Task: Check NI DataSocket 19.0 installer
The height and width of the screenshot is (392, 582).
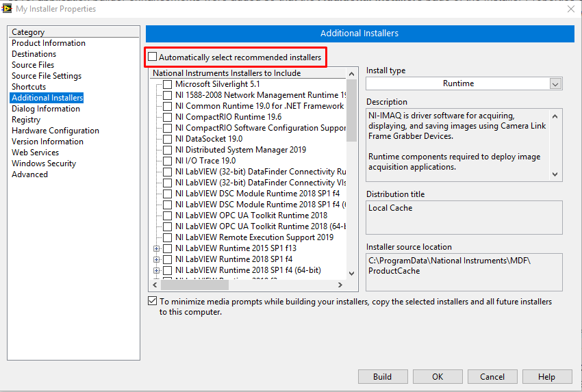Action: click(x=167, y=139)
